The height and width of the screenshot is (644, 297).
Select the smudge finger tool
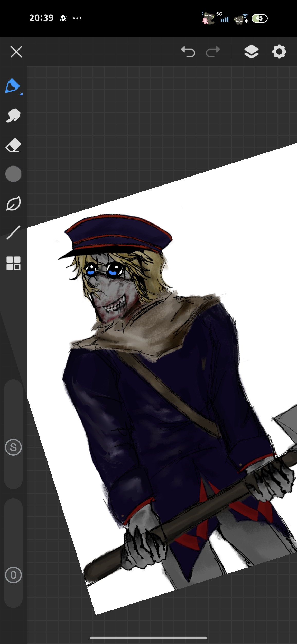pos(13,115)
